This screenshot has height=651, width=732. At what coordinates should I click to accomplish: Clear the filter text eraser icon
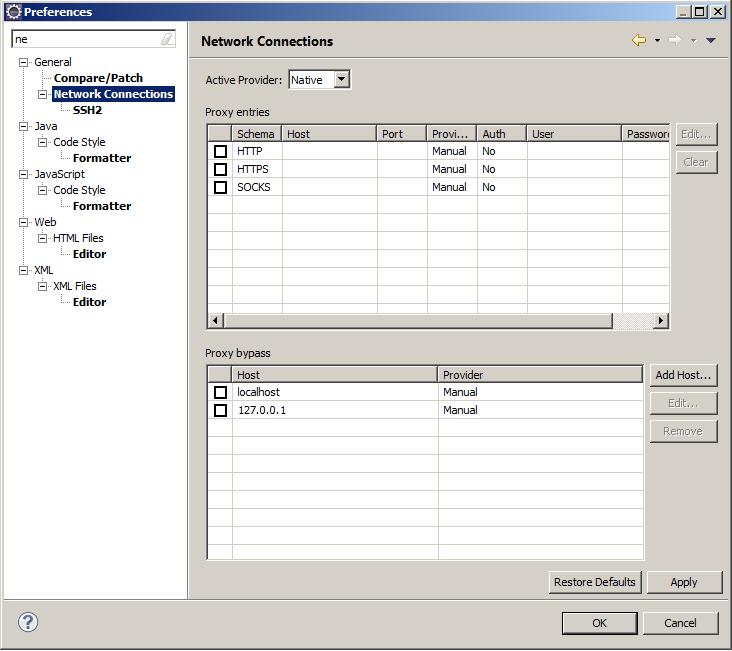[167, 40]
